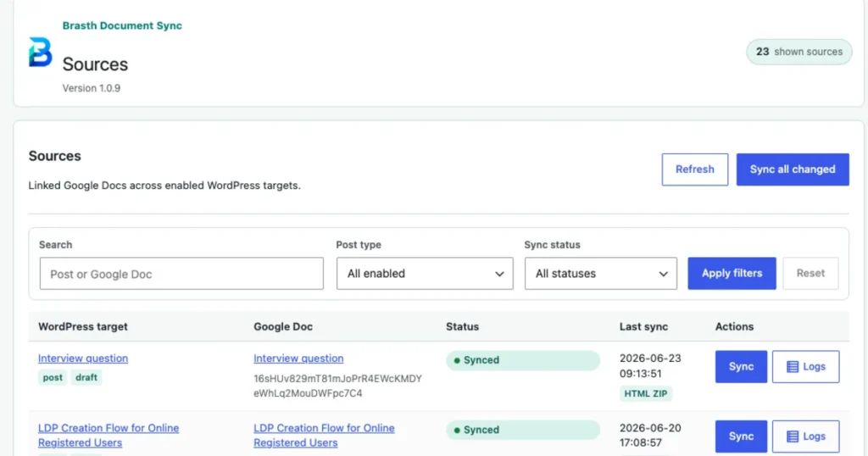Image resolution: width=868 pixels, height=456 pixels.
Task: Click the Linked Google Docs description text
Action: click(x=164, y=186)
